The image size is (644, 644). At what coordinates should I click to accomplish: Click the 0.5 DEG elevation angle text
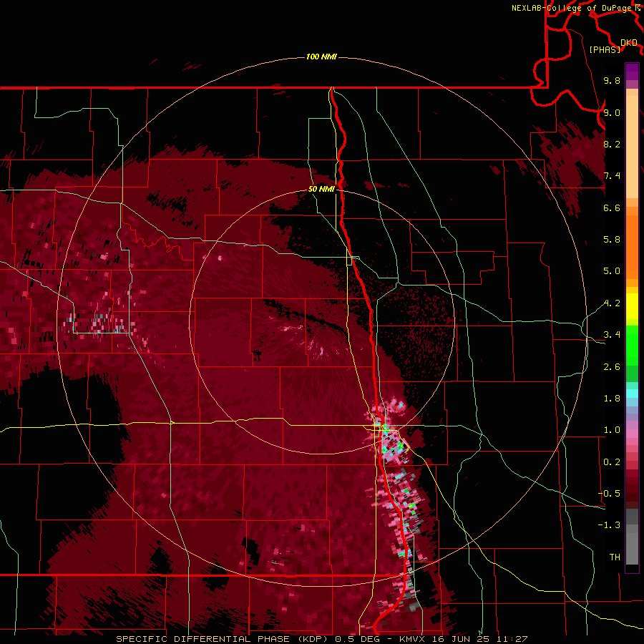click(357, 639)
